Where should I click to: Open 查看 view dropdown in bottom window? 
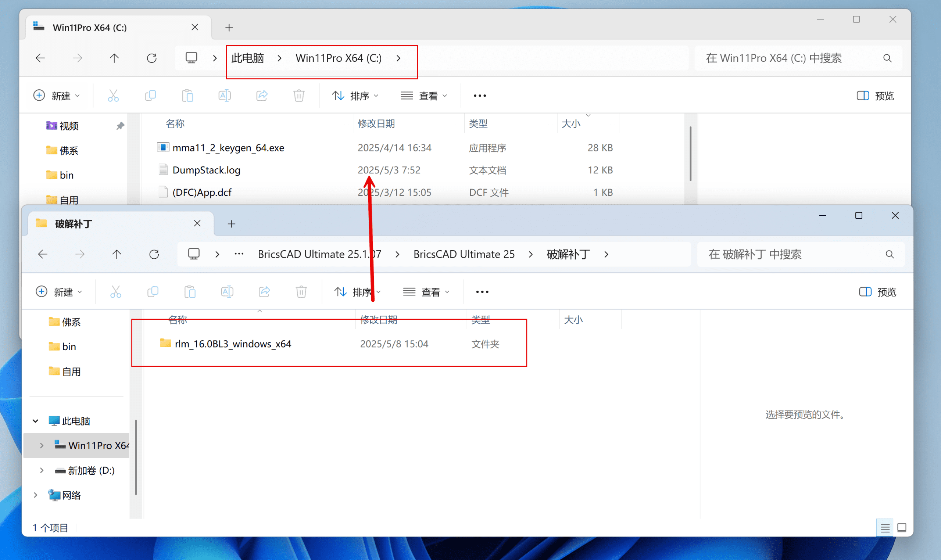tap(426, 292)
